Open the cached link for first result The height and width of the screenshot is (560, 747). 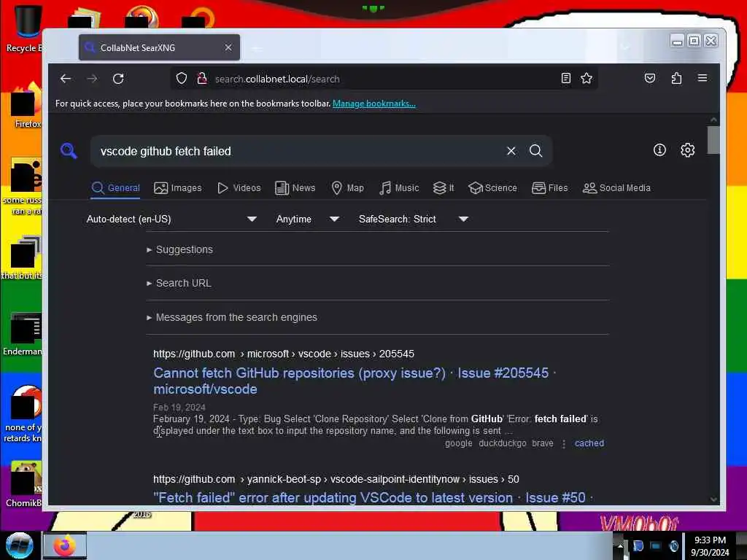tap(589, 443)
